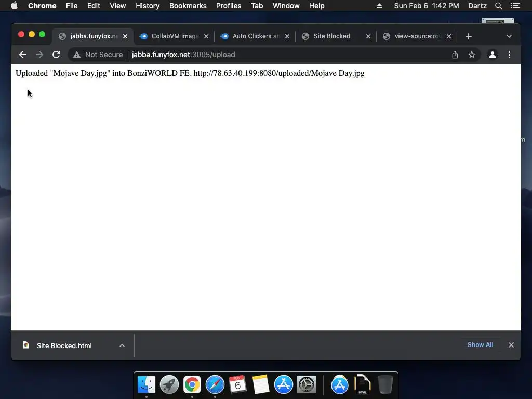Click the uploaded Mojave Day.jpg message text
This screenshot has height=399, width=532.
(190, 73)
